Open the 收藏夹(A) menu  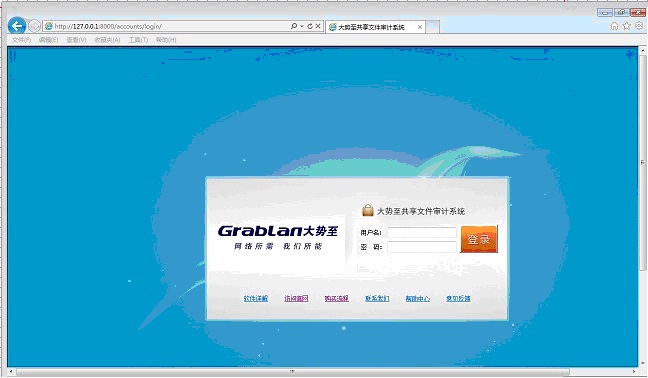tap(107, 40)
